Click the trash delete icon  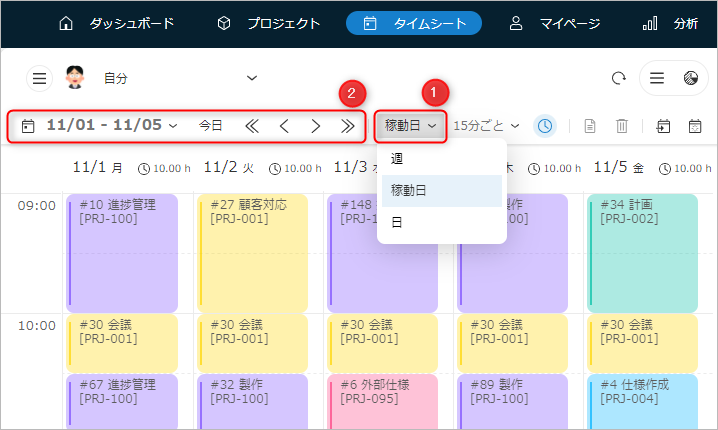(621, 126)
